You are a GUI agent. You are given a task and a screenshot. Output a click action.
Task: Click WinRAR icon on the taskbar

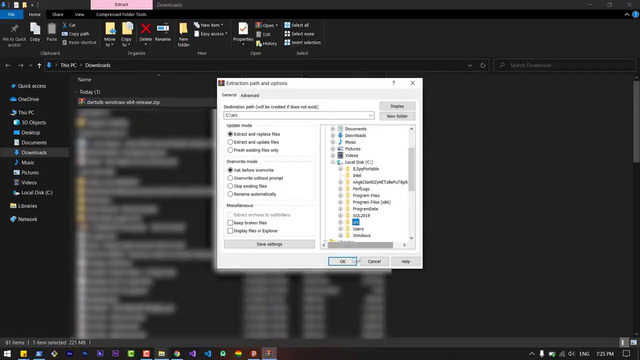click(269, 353)
